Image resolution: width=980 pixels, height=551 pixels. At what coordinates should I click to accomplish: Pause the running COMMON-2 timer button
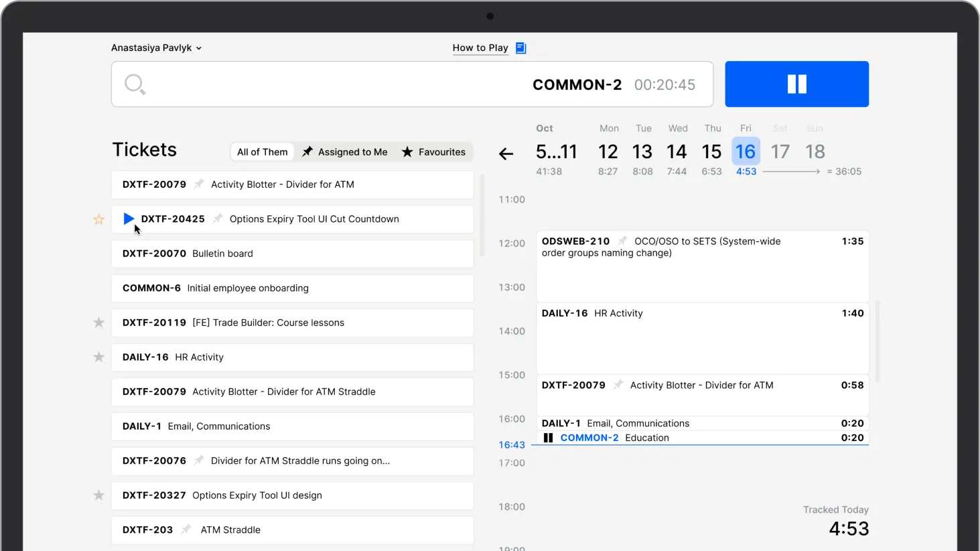(x=796, y=84)
